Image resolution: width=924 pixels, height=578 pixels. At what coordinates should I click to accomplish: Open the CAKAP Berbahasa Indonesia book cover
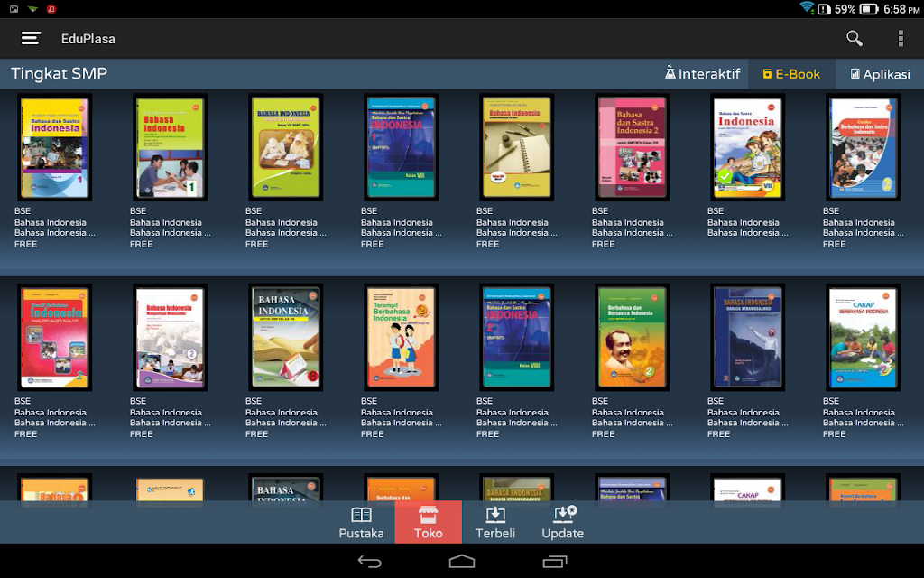[863, 338]
